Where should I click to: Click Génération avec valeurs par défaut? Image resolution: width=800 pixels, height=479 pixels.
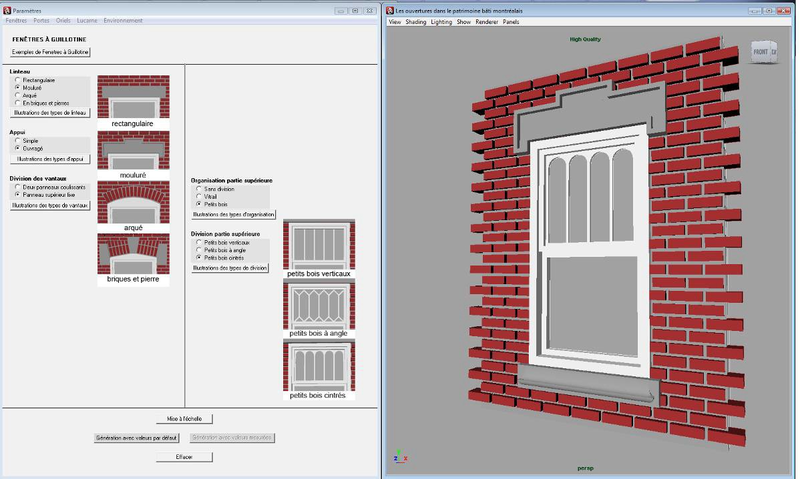click(x=136, y=438)
